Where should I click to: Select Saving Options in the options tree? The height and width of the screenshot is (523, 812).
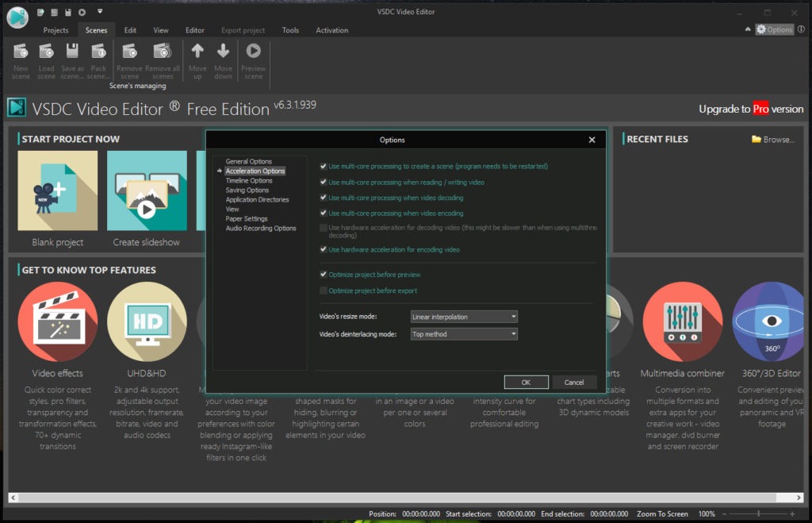(247, 190)
